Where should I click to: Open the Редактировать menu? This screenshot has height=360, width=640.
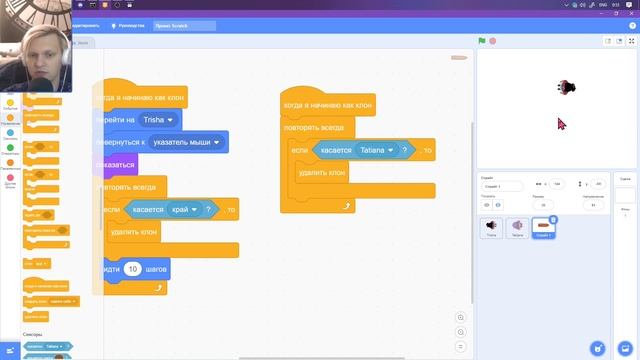(85, 26)
